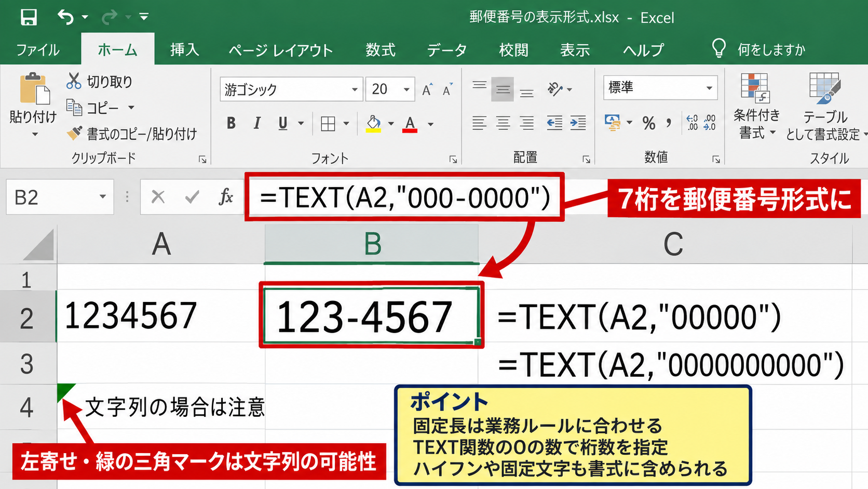Click the コピー button

[93, 108]
